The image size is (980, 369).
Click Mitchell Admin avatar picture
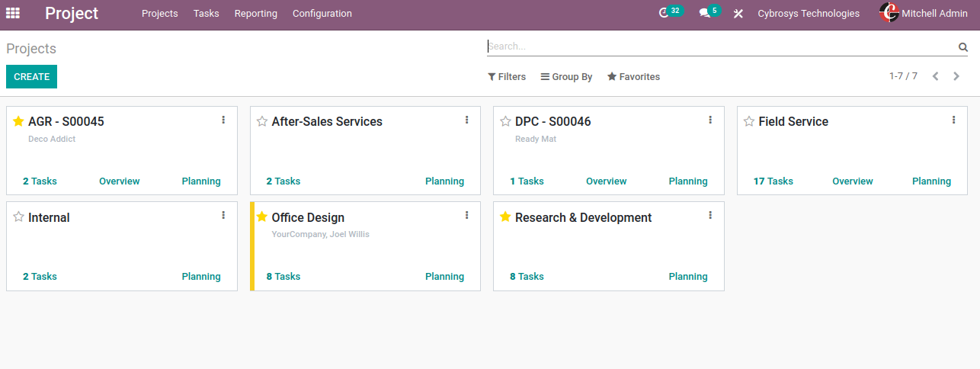[x=889, y=13]
